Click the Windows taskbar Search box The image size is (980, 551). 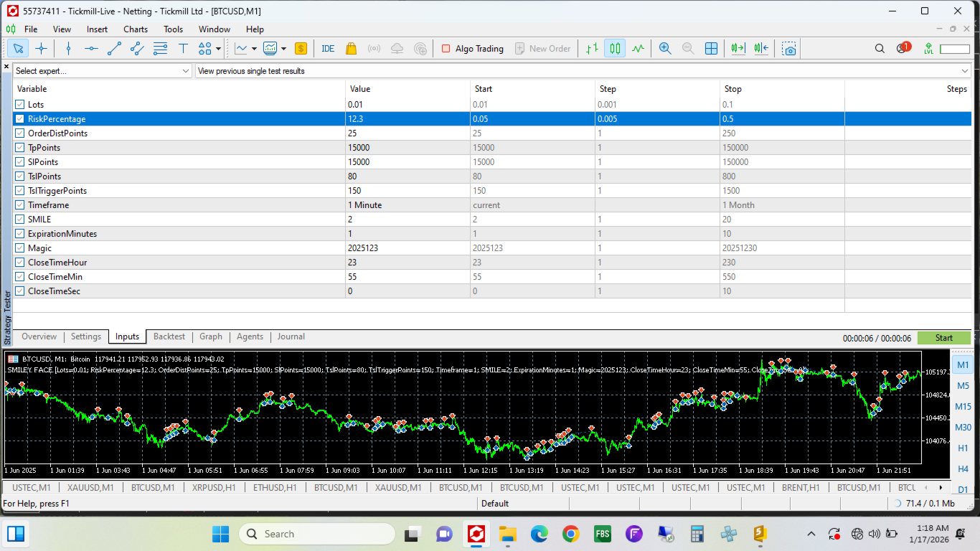[x=317, y=534]
